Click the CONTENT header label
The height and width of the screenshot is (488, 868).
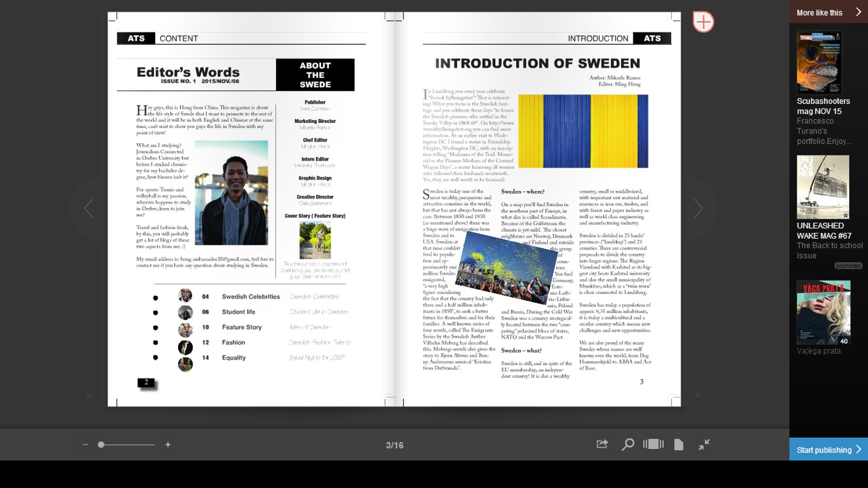click(179, 38)
